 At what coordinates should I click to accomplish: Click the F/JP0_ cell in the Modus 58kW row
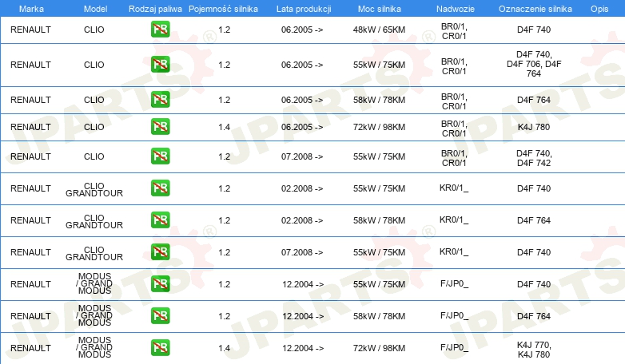[x=455, y=316]
